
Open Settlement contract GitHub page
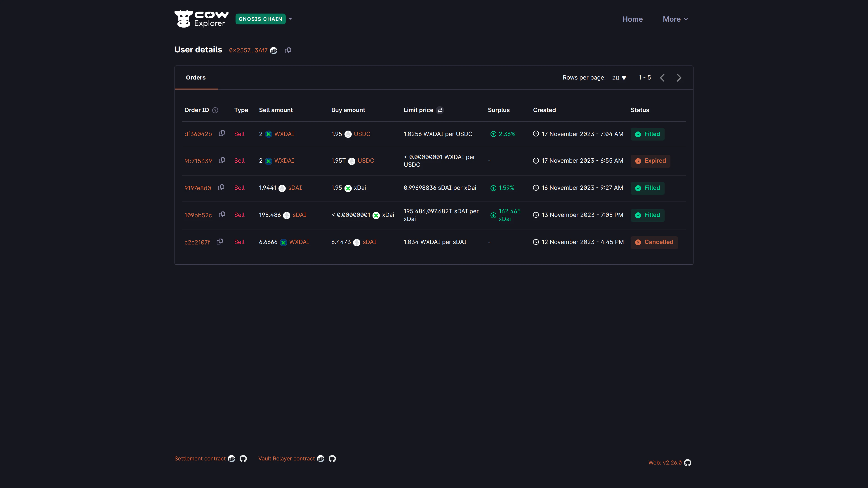(x=243, y=458)
